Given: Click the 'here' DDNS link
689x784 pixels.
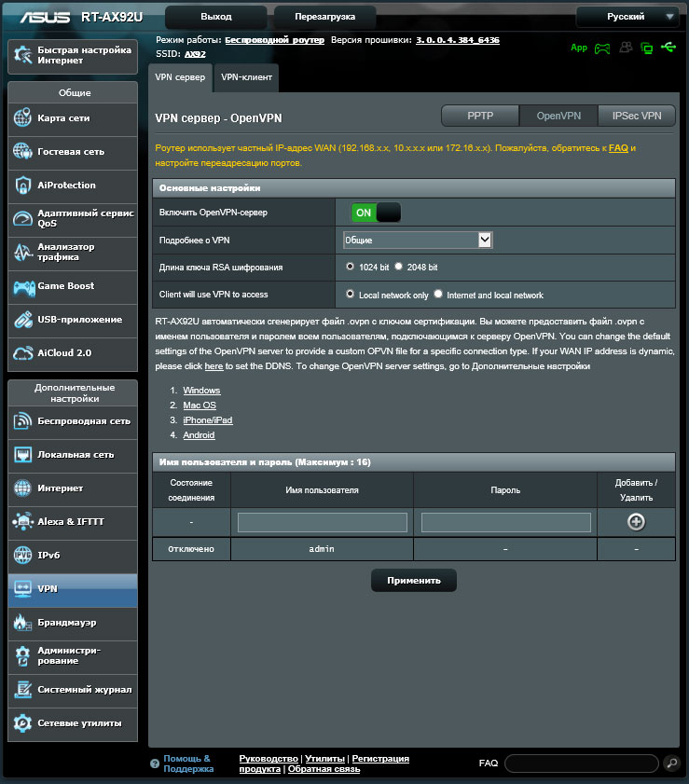Looking at the screenshot, I should point(214,366).
